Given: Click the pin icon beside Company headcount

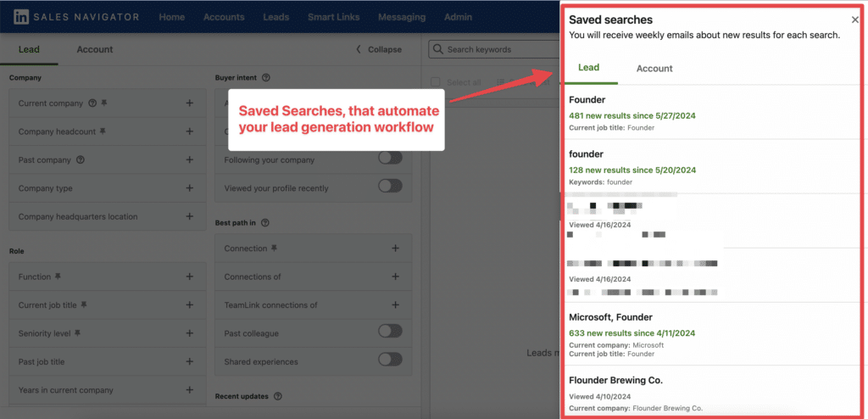Looking at the screenshot, I should tap(103, 131).
